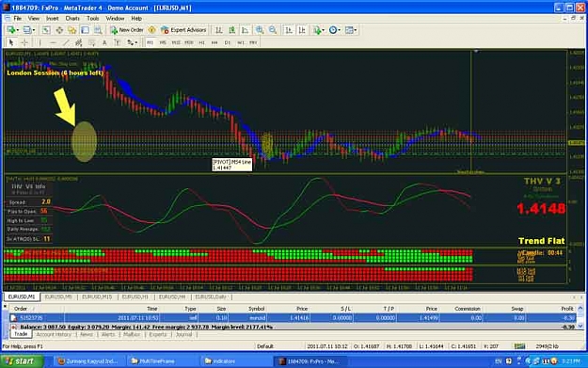The width and height of the screenshot is (588, 368).
Task: Toggle the Chart Shift icon
Action: 302,30
